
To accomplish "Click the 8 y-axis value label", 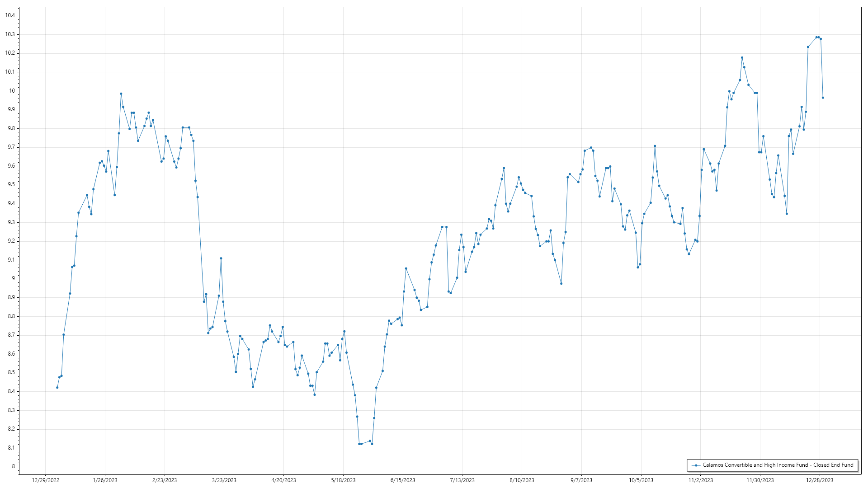I will 13,467.
